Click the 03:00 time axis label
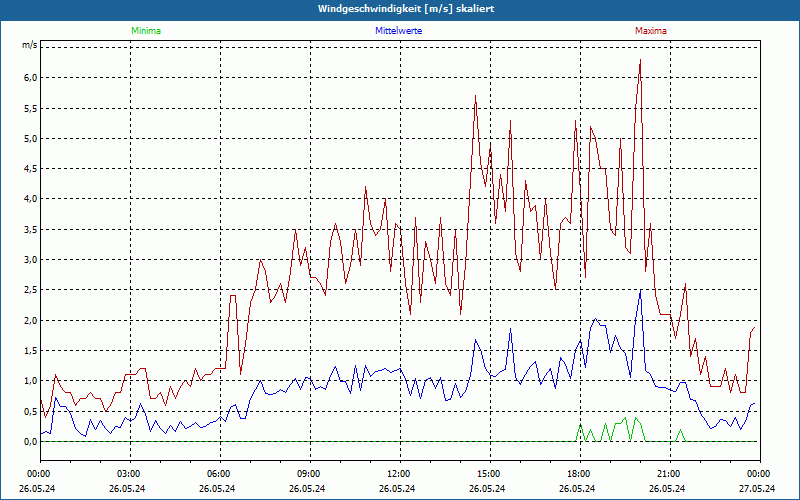 [x=127, y=474]
